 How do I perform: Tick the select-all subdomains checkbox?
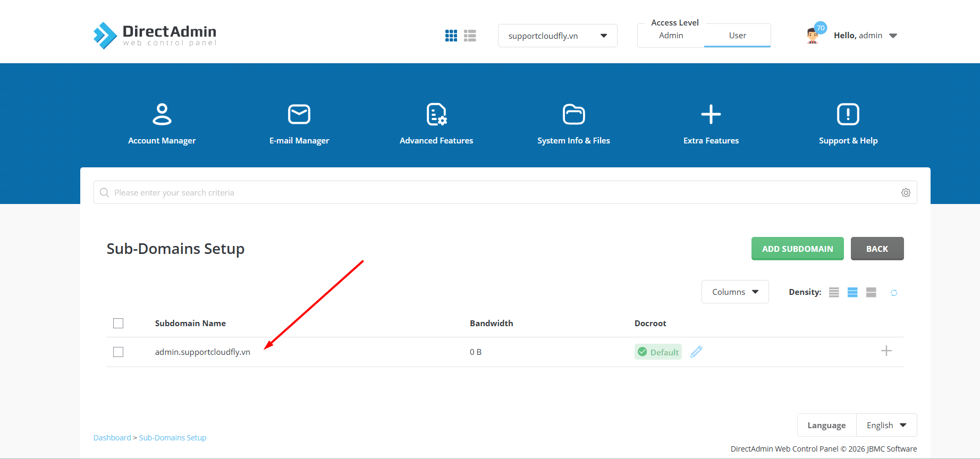(x=119, y=323)
